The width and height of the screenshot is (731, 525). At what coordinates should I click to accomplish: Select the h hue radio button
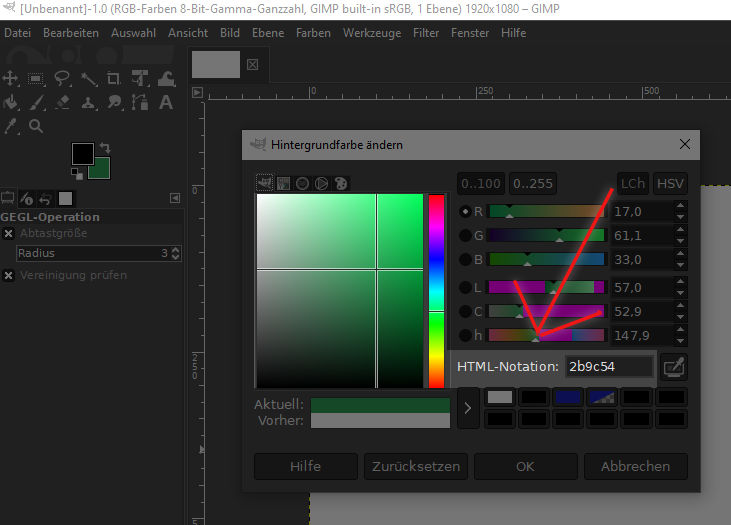click(465, 335)
